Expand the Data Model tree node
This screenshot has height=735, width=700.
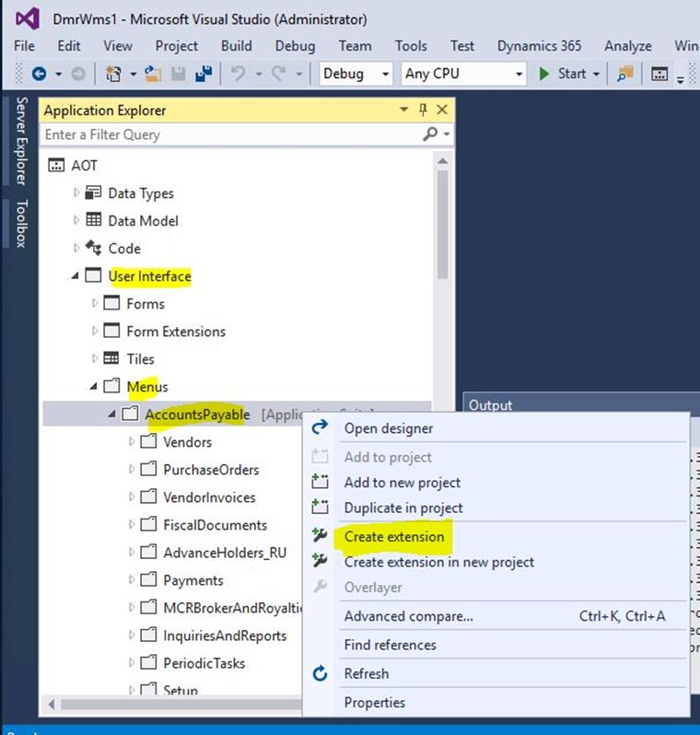(x=76, y=220)
